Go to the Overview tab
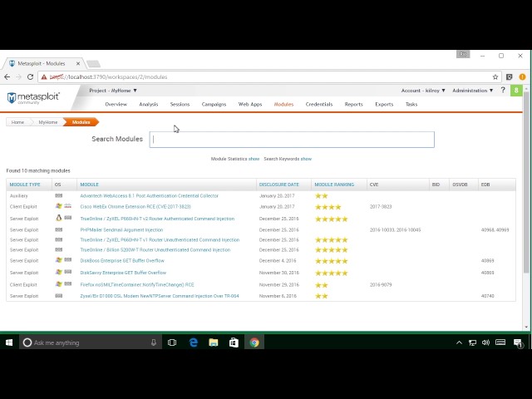 click(116, 104)
